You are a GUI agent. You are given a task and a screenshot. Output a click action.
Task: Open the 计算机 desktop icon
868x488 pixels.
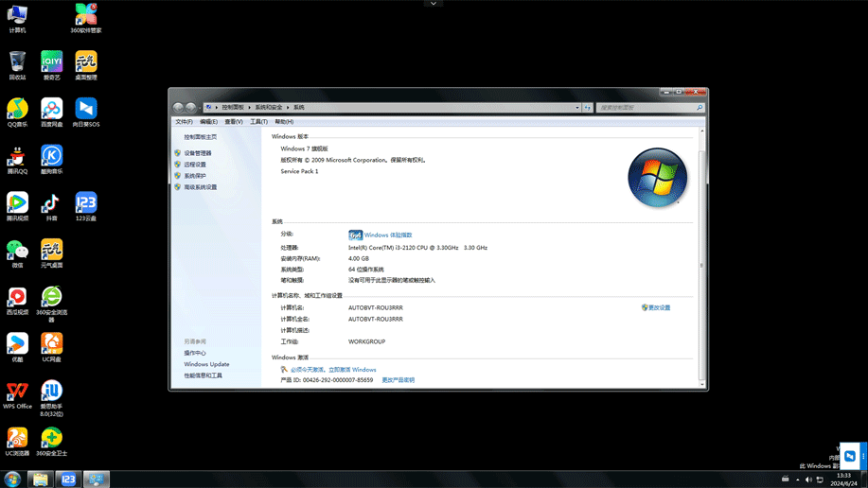(x=17, y=18)
